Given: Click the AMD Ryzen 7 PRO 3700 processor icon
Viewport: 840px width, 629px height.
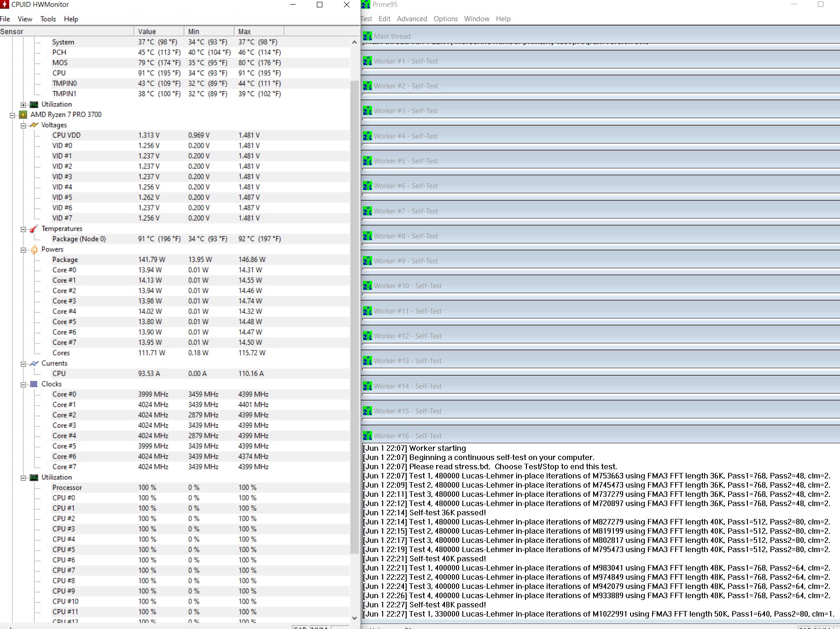Looking at the screenshot, I should click(x=23, y=115).
